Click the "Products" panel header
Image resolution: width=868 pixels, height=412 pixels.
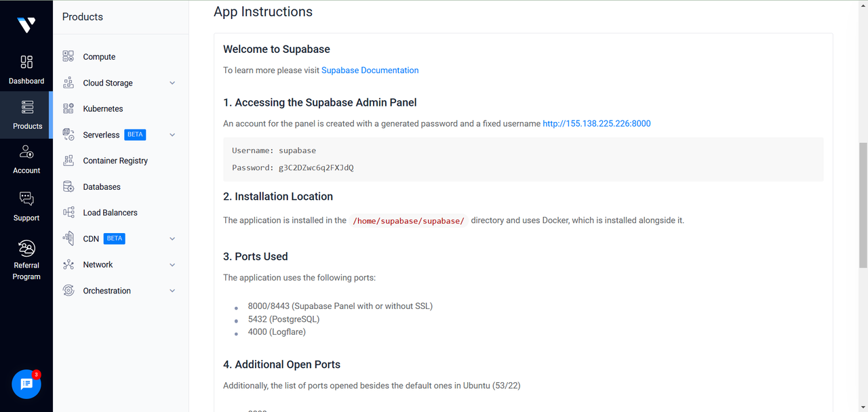(83, 17)
